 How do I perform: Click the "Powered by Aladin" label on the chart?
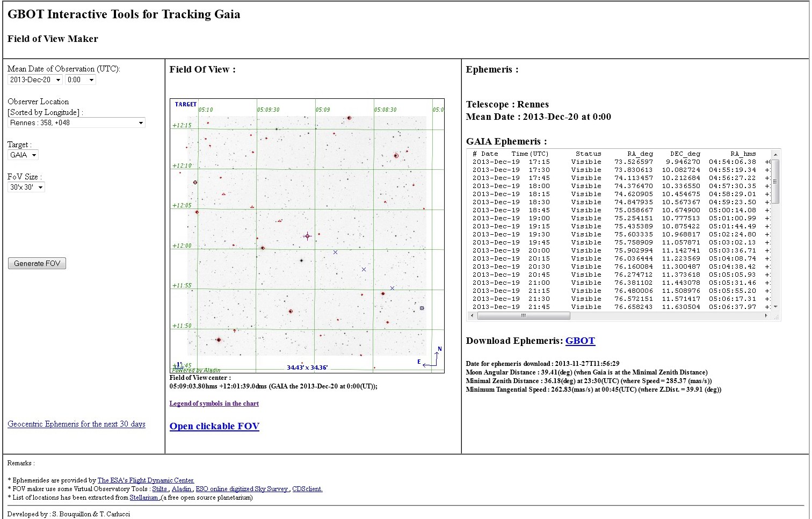pyautogui.click(x=197, y=370)
